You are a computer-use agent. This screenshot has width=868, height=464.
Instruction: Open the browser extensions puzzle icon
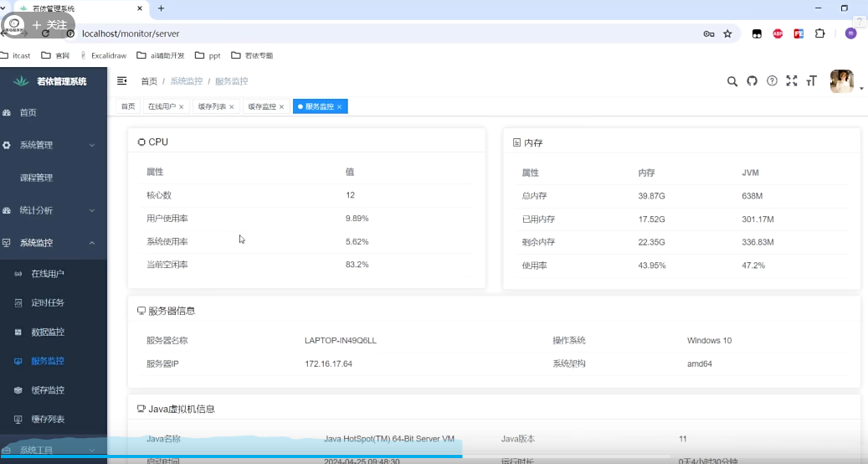coord(819,34)
